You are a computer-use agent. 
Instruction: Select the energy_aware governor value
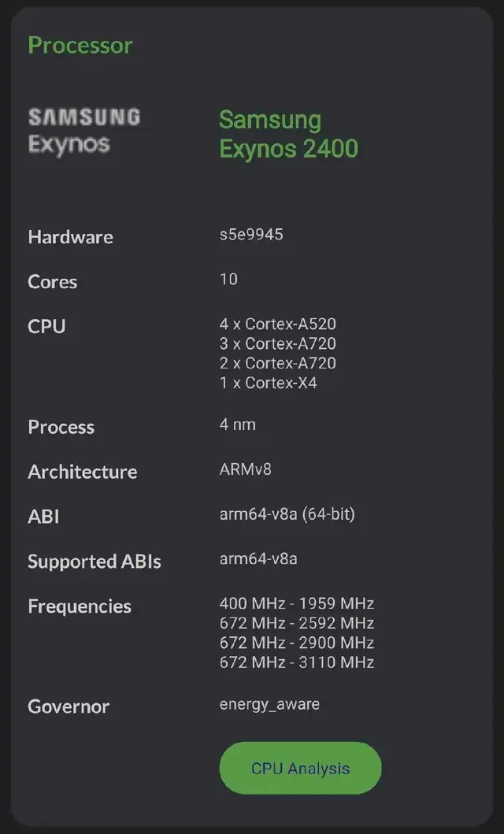click(x=269, y=705)
